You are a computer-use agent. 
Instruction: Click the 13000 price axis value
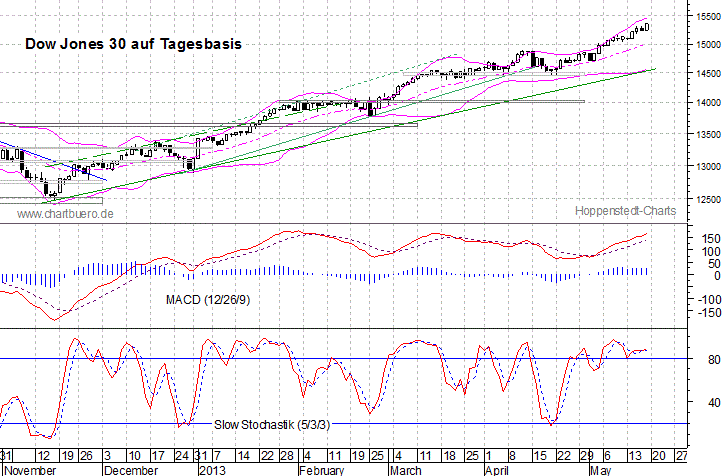[x=708, y=166]
